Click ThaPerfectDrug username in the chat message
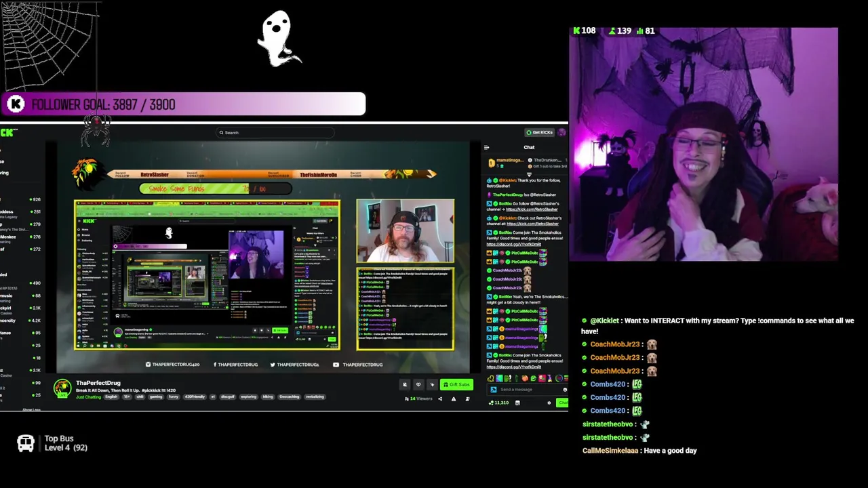This screenshot has height=488, width=868. (508, 195)
